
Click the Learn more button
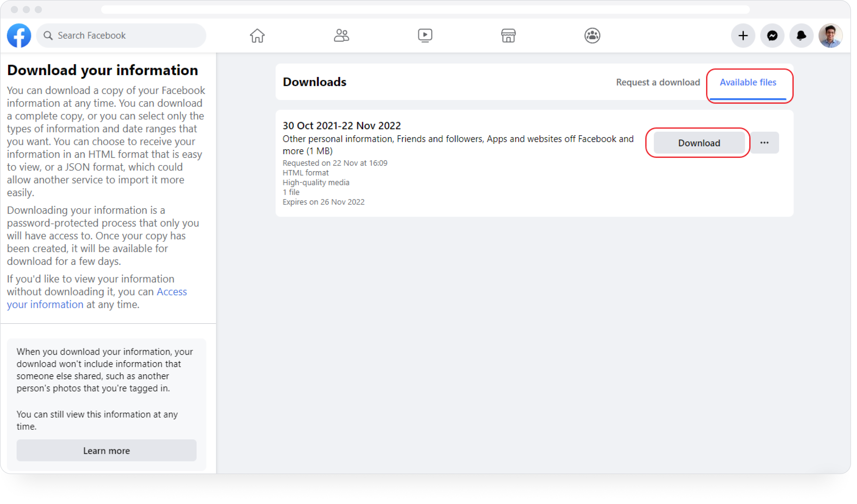pos(106,451)
